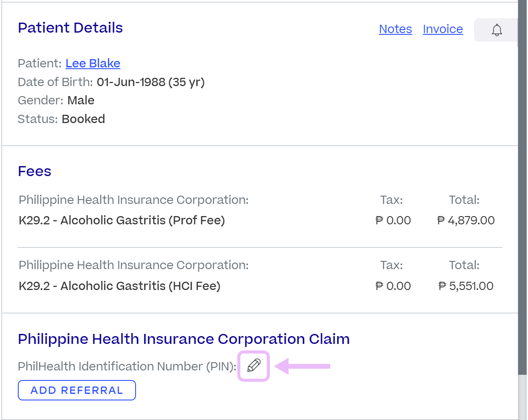Select the date of birth 01-Jun-1988 (35 yr)

[x=151, y=82]
